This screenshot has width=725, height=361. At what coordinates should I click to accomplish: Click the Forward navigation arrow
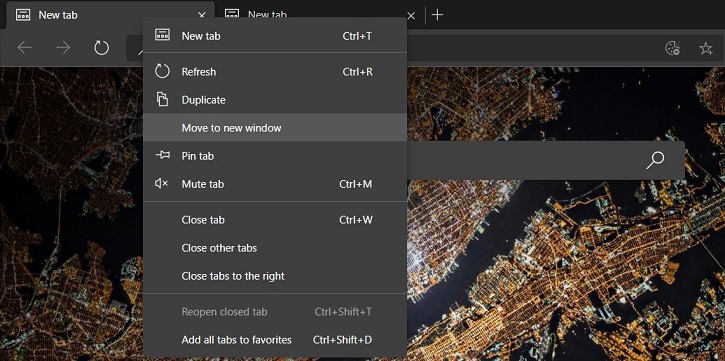point(63,48)
